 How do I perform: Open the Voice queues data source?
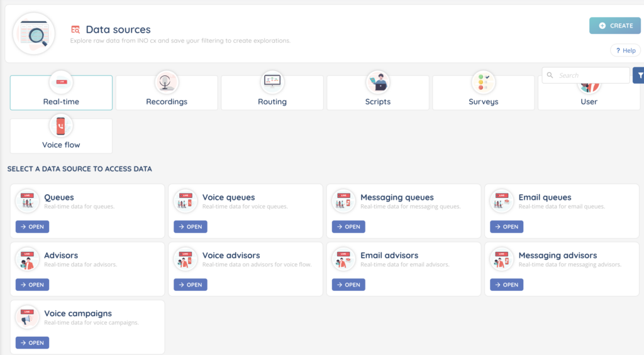coord(191,227)
